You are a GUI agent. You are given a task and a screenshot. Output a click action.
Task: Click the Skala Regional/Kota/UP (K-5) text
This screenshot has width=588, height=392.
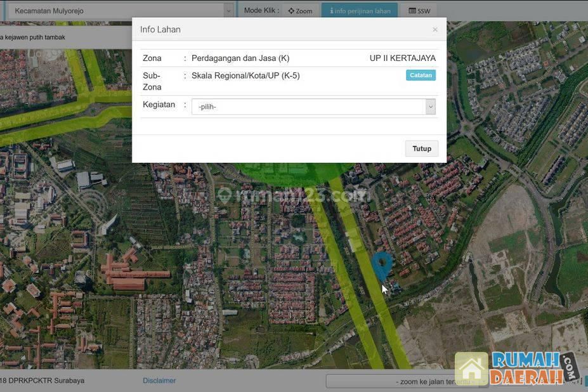pos(245,75)
